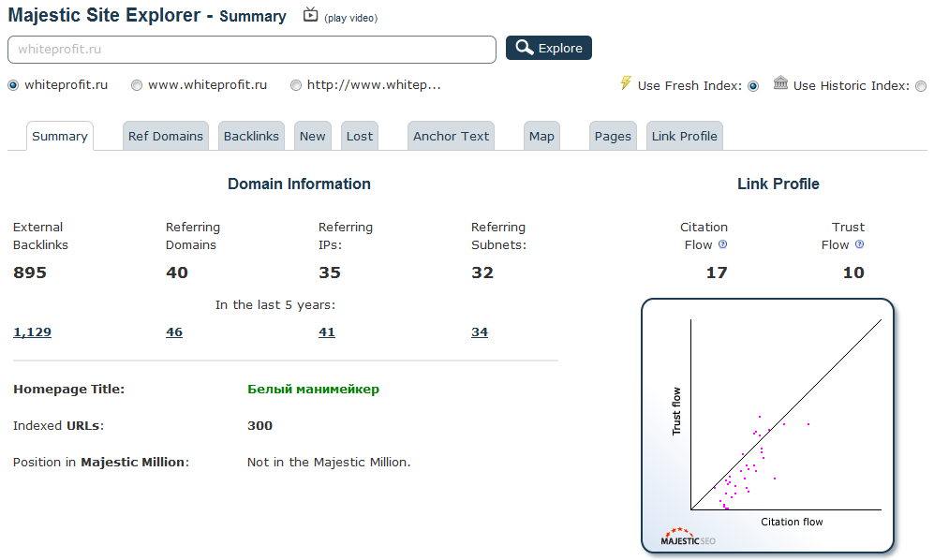Viewport: 934px width, 560px height.
Task: Open the 34 referring subnets link
Action: click(x=480, y=332)
